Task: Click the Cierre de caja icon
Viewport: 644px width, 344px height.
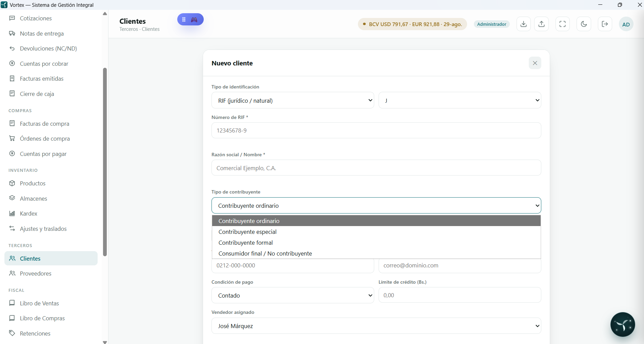Action: 12,94
